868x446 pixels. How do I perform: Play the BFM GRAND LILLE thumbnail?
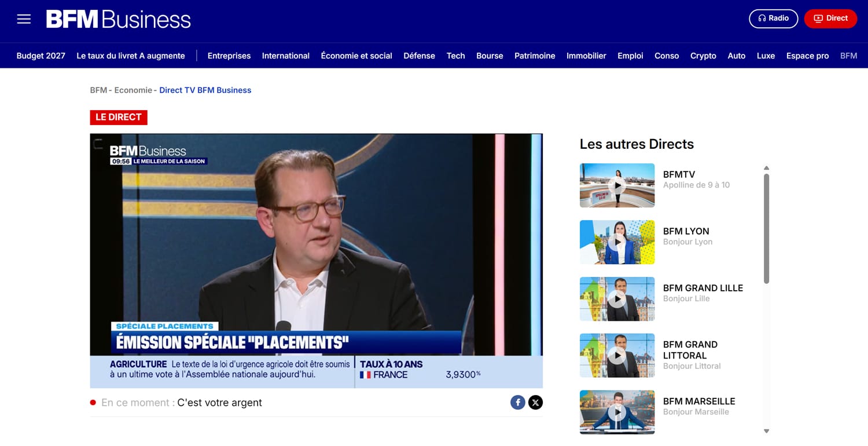coord(617,299)
